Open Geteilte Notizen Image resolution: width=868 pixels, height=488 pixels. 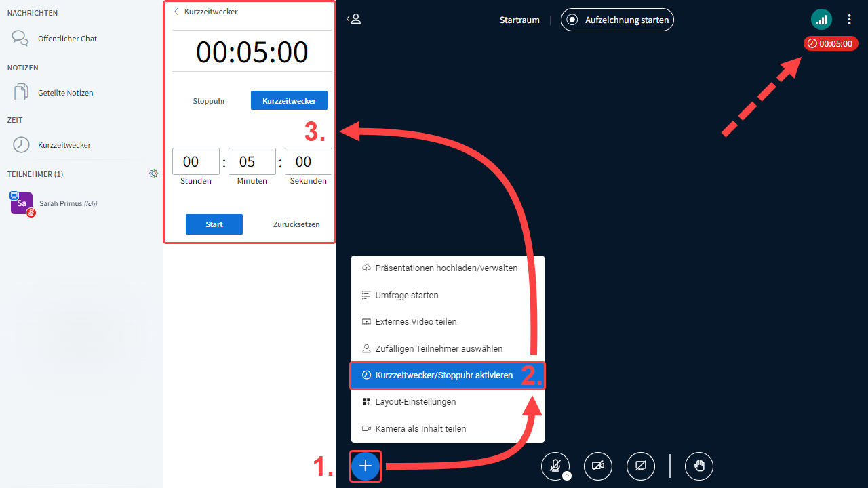[65, 93]
